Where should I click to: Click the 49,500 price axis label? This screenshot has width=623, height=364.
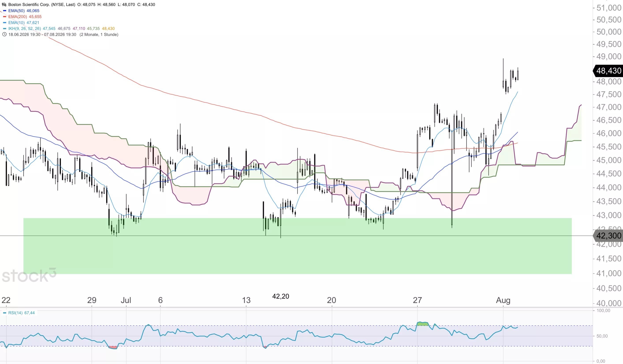coord(609,44)
